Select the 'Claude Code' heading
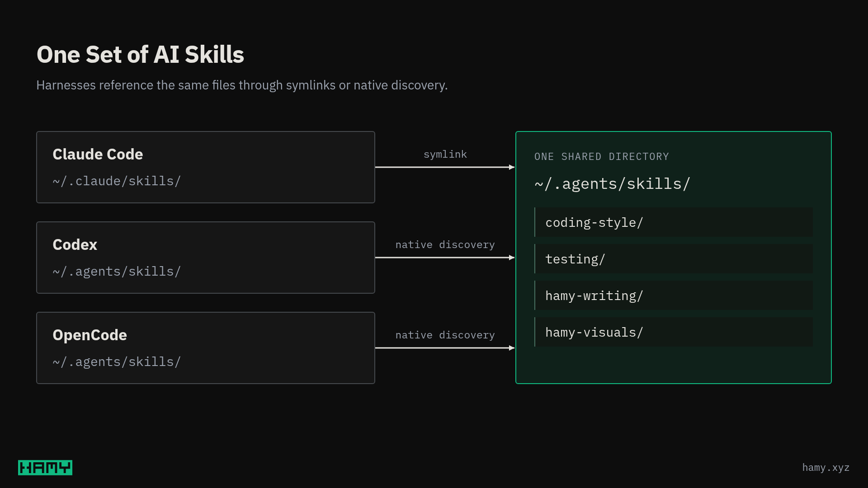Image resolution: width=868 pixels, height=488 pixels. [x=98, y=154]
